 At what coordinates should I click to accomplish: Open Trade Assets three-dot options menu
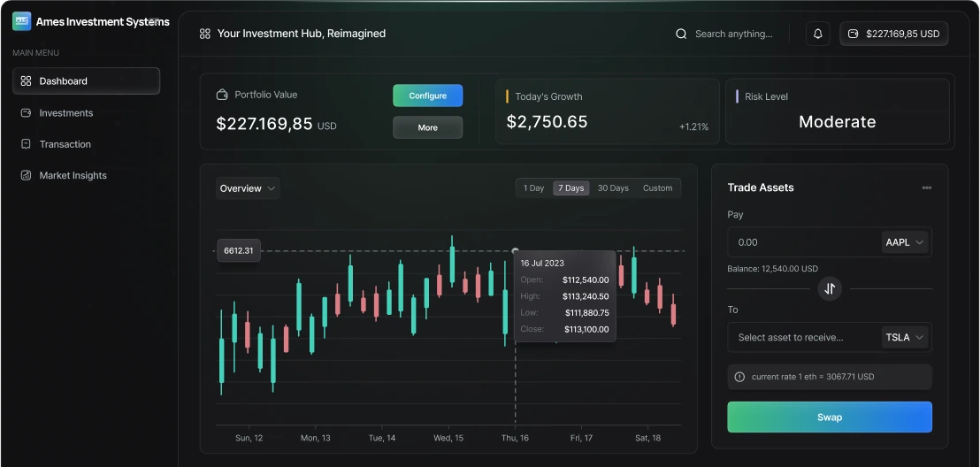[926, 188]
